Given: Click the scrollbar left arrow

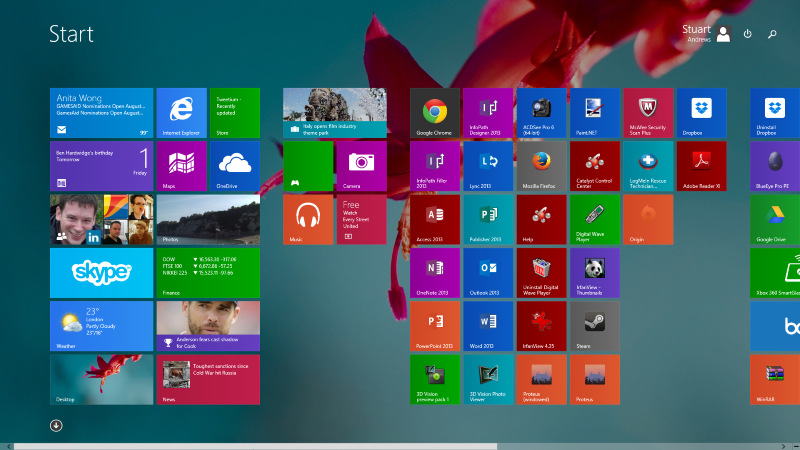Looking at the screenshot, I should tap(9, 446).
